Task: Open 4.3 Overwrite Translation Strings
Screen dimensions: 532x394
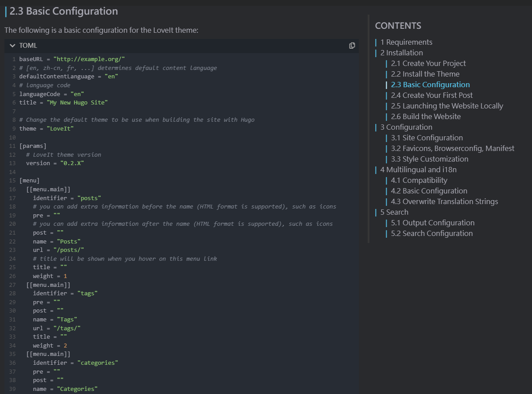Action: pyautogui.click(x=444, y=201)
